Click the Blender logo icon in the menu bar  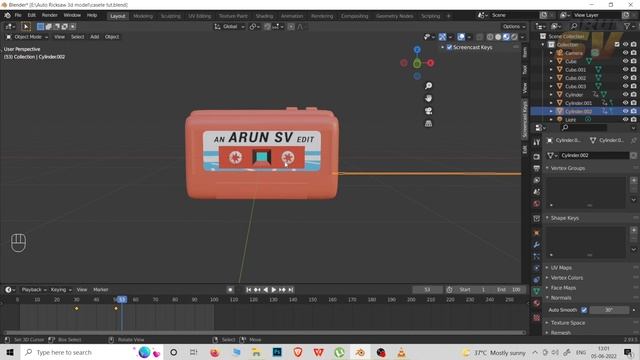pyautogui.click(x=7, y=16)
